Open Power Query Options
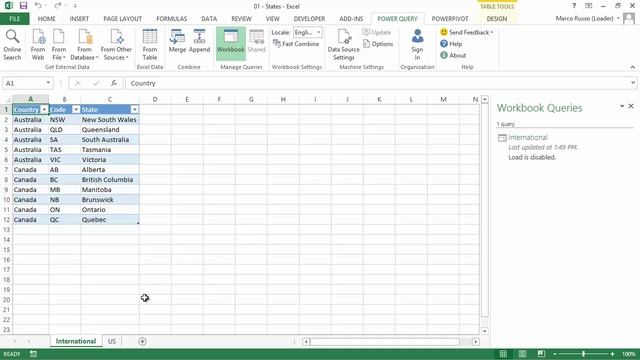 pyautogui.click(x=378, y=44)
